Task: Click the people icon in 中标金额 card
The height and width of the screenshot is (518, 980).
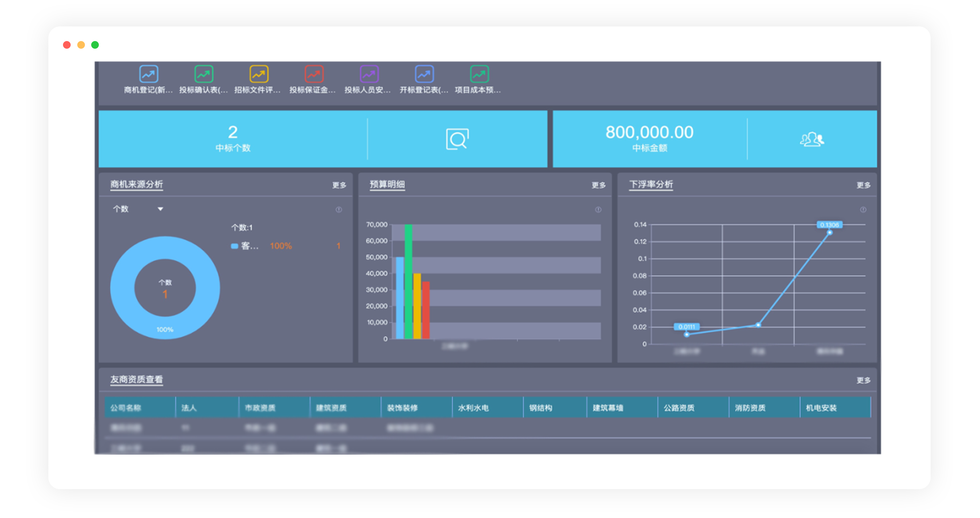Action: pos(812,139)
